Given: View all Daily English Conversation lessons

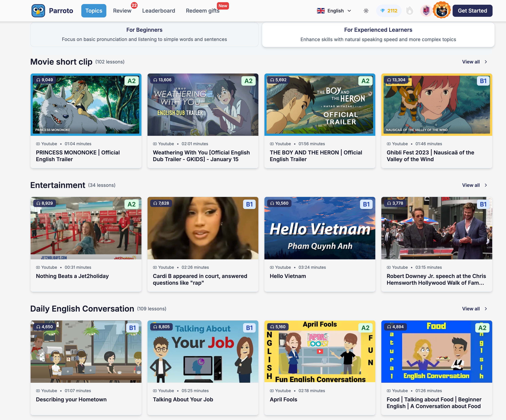Looking at the screenshot, I should point(471,309).
